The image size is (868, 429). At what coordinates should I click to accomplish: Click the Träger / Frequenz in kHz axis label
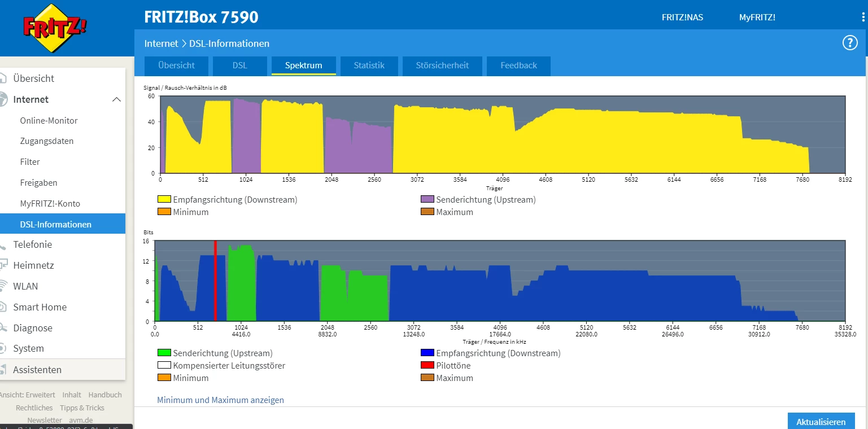[x=494, y=342]
